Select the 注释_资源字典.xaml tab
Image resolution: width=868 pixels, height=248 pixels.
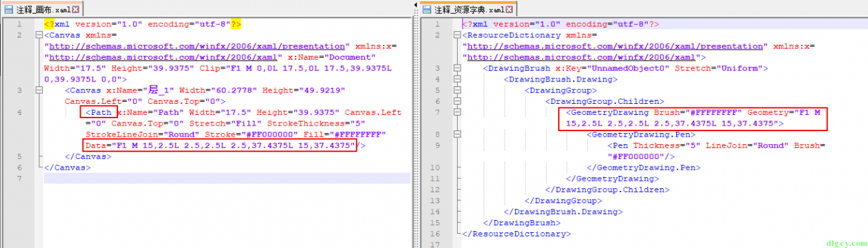click(469, 10)
